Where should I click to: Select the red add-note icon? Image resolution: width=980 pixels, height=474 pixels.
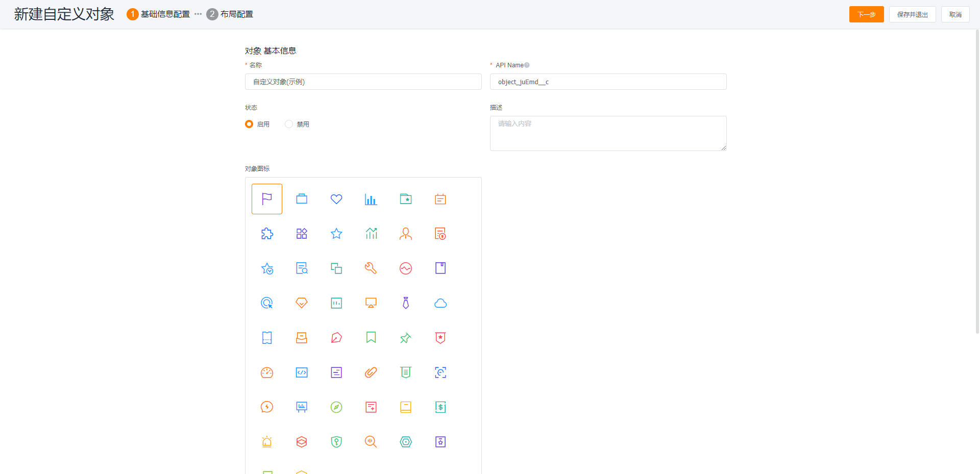click(x=371, y=407)
